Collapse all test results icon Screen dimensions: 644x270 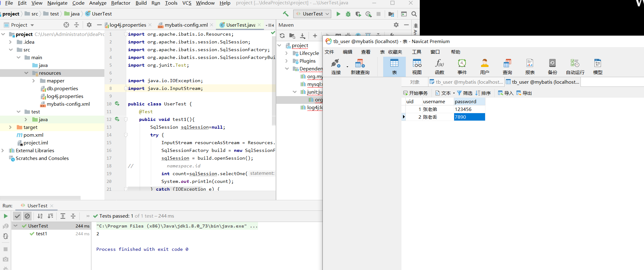pos(73,216)
